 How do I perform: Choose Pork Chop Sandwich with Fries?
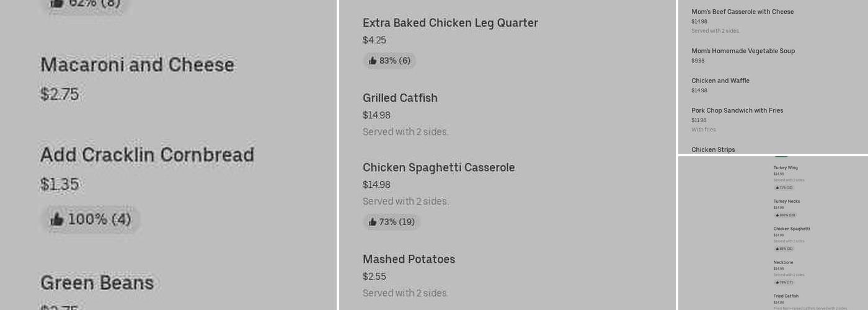click(737, 110)
